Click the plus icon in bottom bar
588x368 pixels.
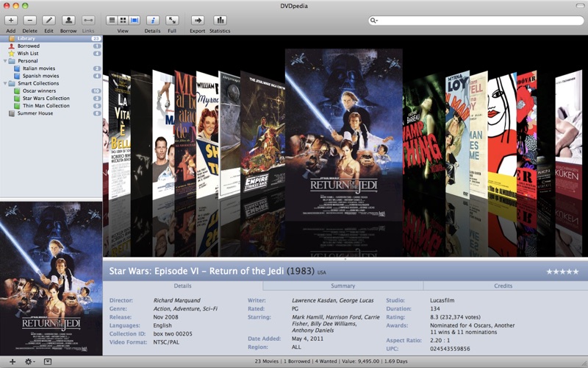[x=12, y=361]
